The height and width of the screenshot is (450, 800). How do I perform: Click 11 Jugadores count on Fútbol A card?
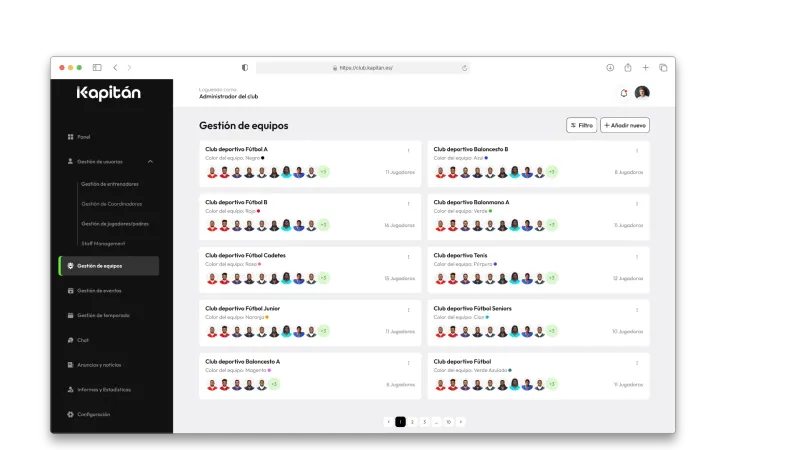pos(400,172)
